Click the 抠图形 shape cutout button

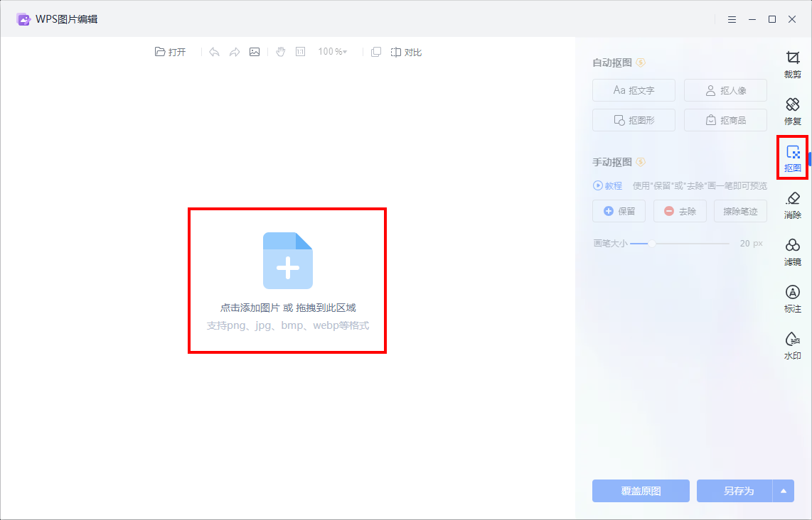pos(634,120)
